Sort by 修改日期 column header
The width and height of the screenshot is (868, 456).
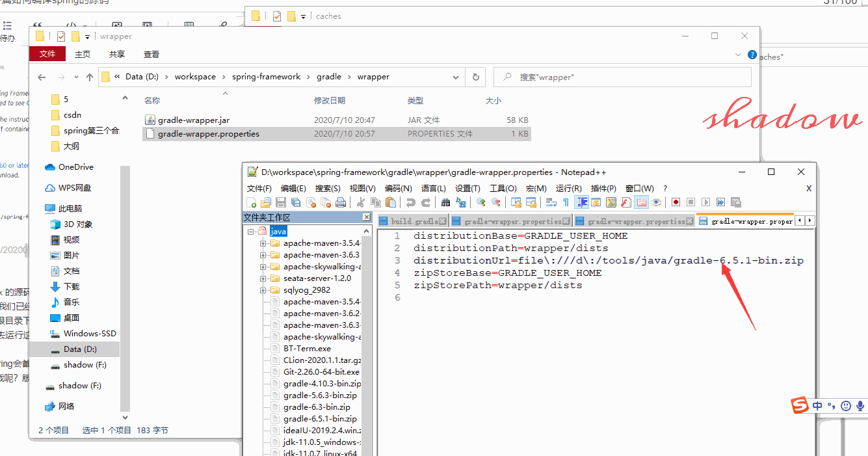(x=330, y=101)
